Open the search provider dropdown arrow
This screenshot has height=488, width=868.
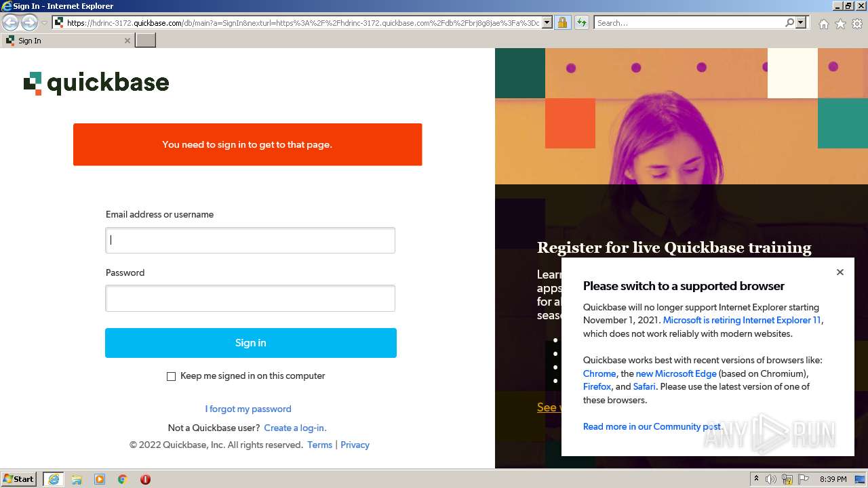[x=801, y=23]
